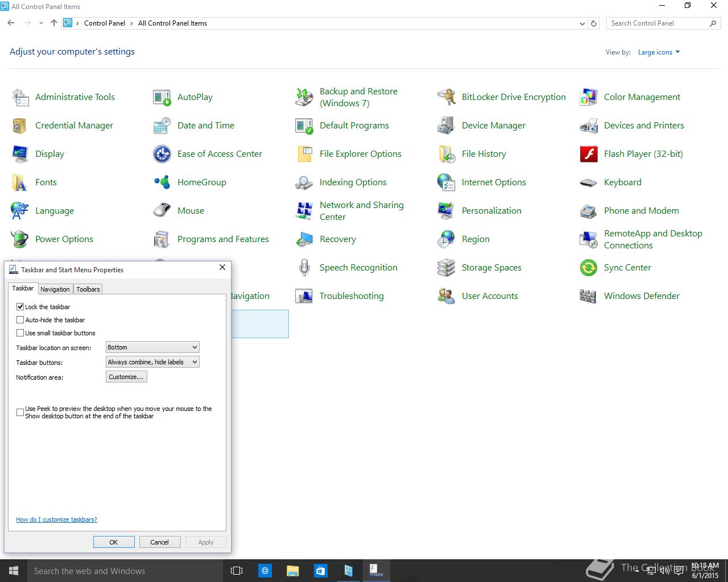Screen dimensions: 728x582
Task: Click Search the web and Windows box
Action: (124, 571)
